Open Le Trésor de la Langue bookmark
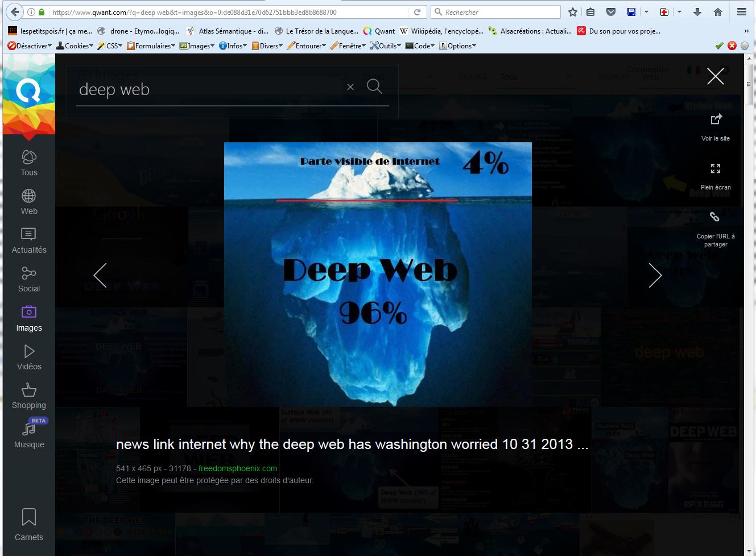 coord(316,31)
